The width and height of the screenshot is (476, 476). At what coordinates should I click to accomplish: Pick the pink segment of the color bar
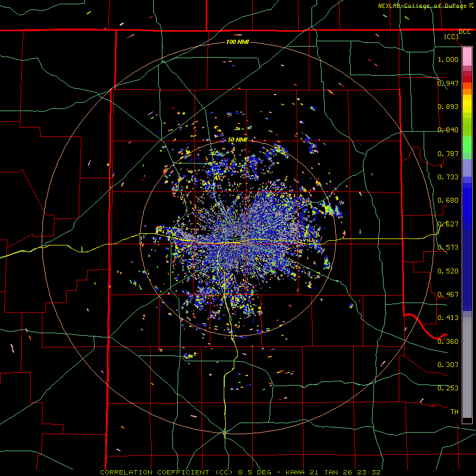tap(467, 57)
